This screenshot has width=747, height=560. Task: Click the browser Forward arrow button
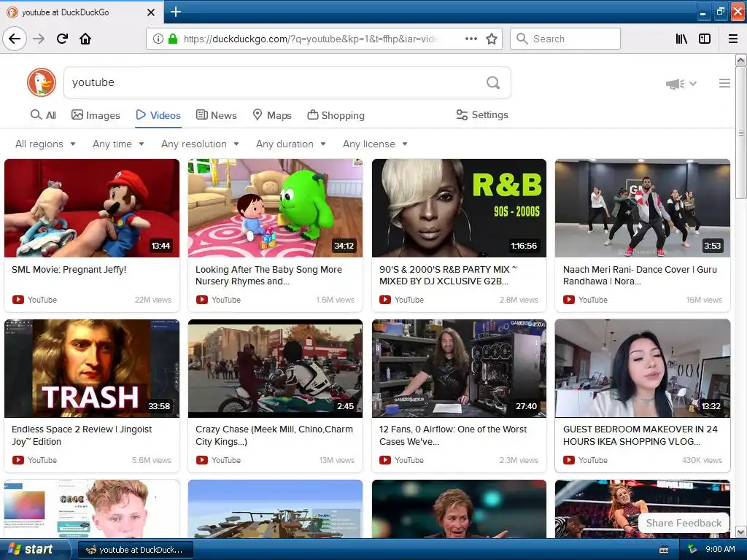[39, 39]
